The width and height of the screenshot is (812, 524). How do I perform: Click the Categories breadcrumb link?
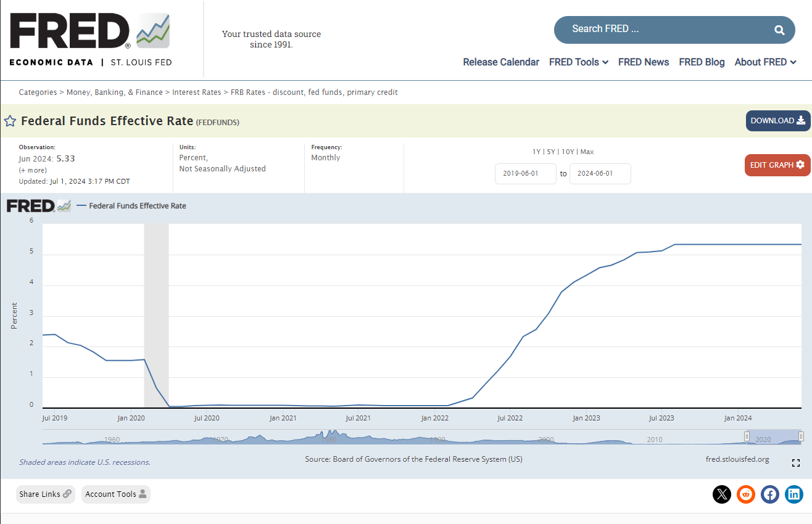(x=38, y=92)
